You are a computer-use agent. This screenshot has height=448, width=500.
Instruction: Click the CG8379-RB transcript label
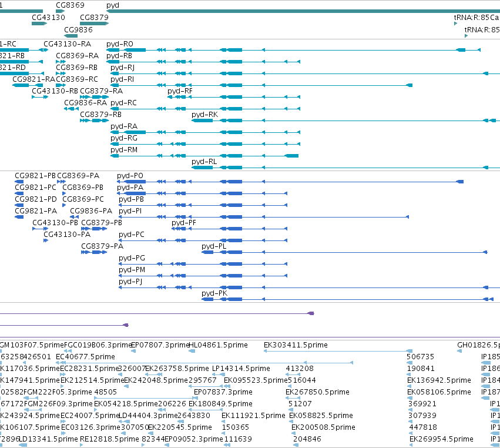pyautogui.click(x=101, y=115)
